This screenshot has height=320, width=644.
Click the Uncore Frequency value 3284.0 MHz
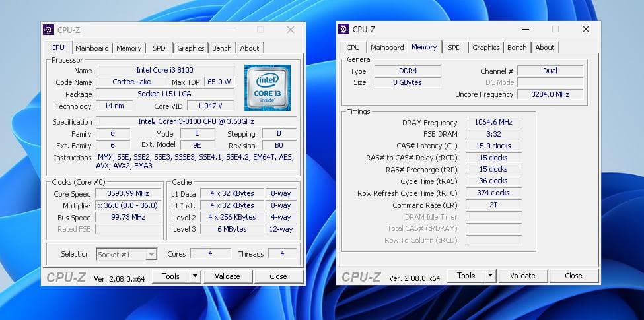click(550, 94)
